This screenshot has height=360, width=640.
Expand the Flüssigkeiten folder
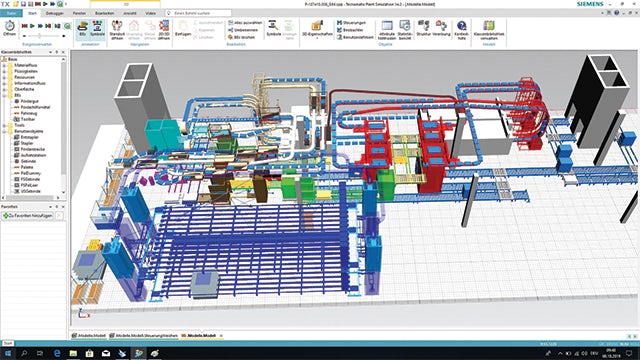click(x=4, y=71)
